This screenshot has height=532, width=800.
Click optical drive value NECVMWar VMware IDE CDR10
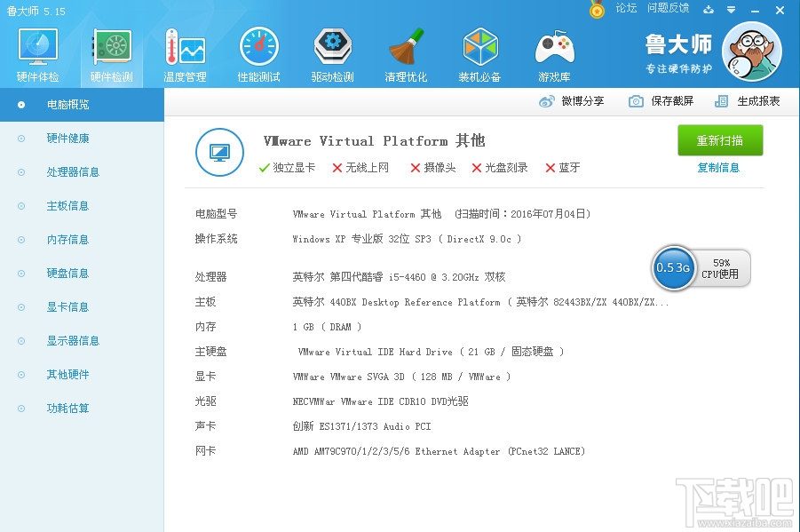tap(381, 401)
